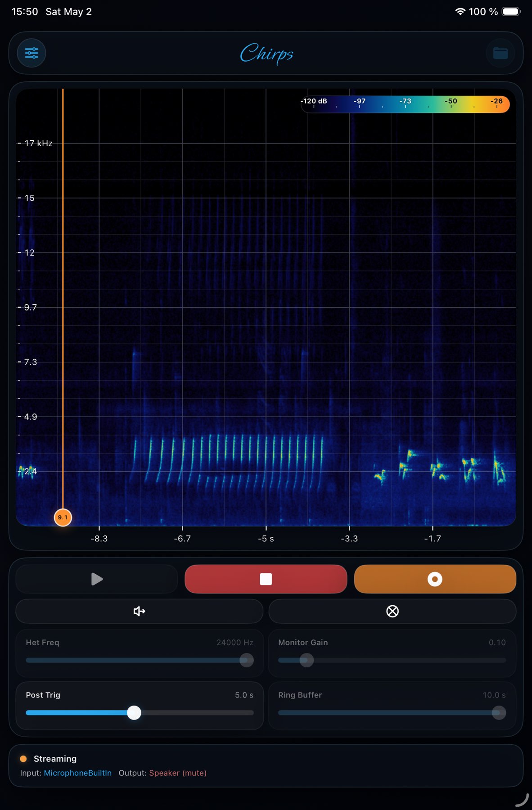Click the orange streaming status dot

[x=23, y=759]
